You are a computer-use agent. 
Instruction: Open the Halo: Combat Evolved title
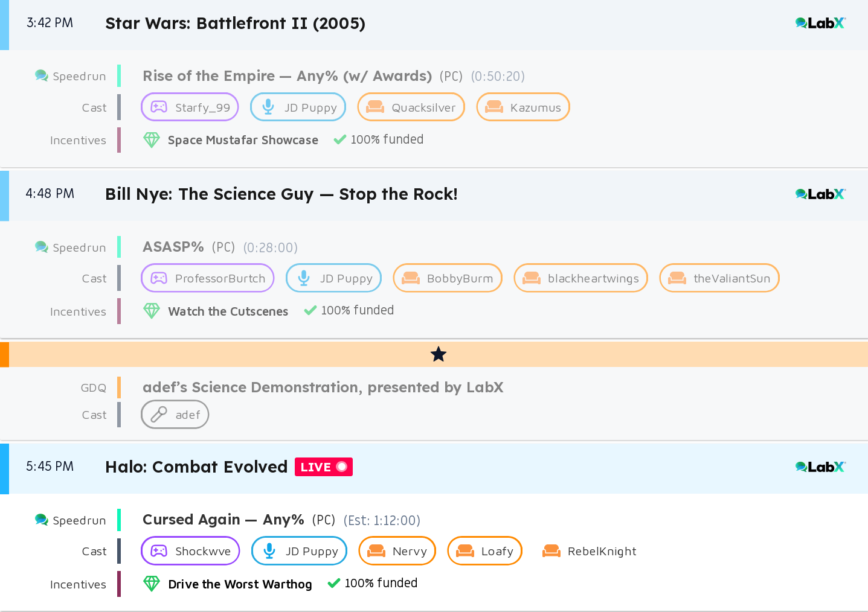(x=196, y=467)
